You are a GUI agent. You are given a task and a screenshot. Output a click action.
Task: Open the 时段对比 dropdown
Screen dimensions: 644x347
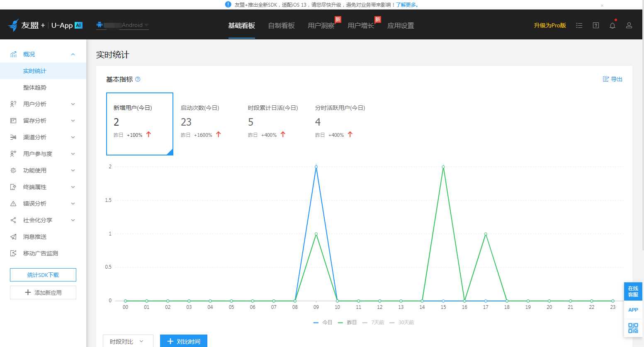[x=128, y=341]
